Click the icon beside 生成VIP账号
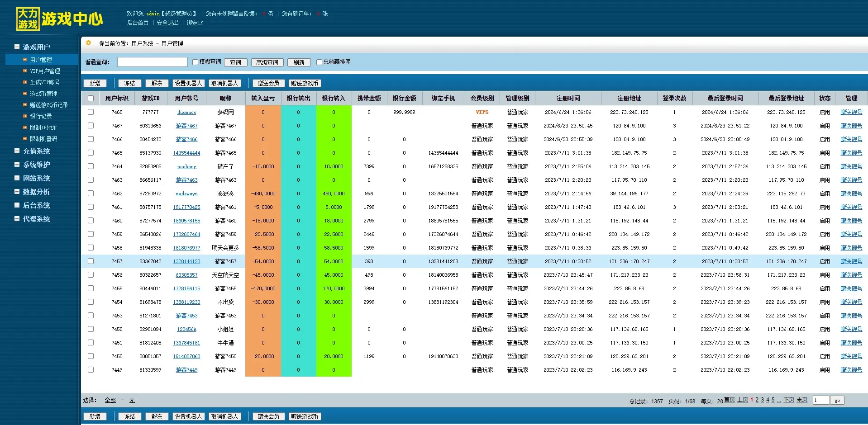This screenshot has height=425, width=868. pos(25,82)
